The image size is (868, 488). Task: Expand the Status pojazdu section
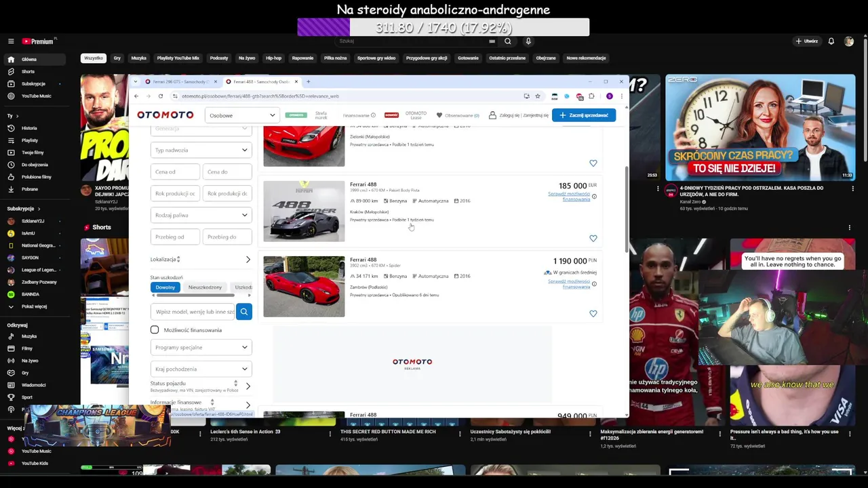coord(201,386)
